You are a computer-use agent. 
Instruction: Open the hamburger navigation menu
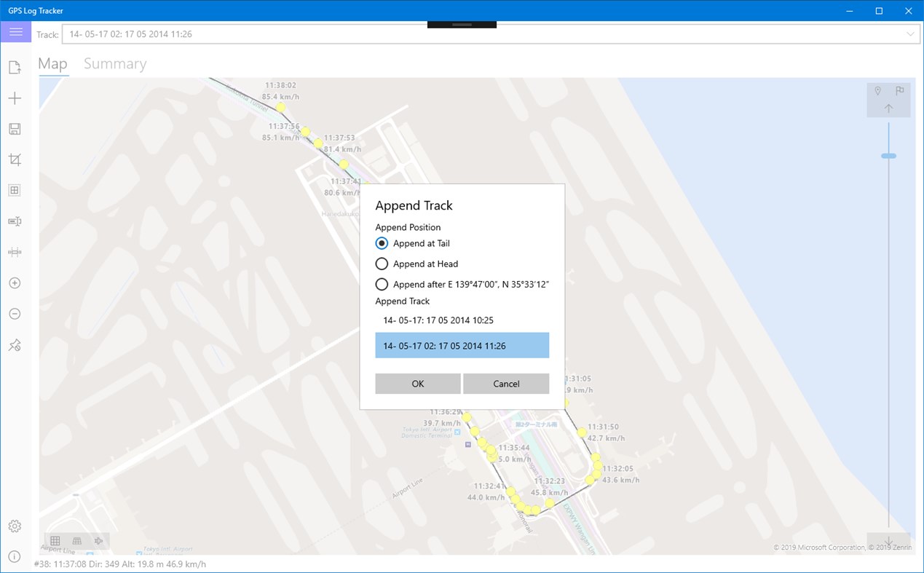click(x=15, y=31)
